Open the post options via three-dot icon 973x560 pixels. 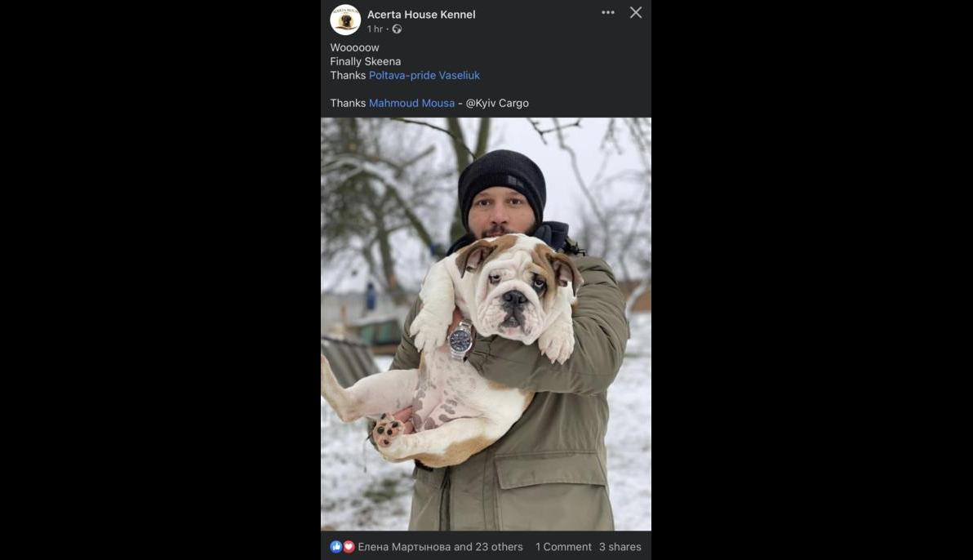[x=607, y=12]
